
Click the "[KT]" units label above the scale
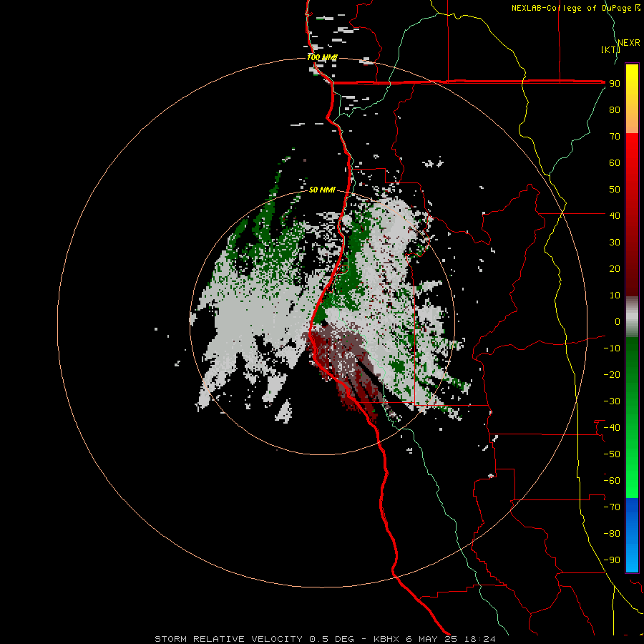pos(610,49)
